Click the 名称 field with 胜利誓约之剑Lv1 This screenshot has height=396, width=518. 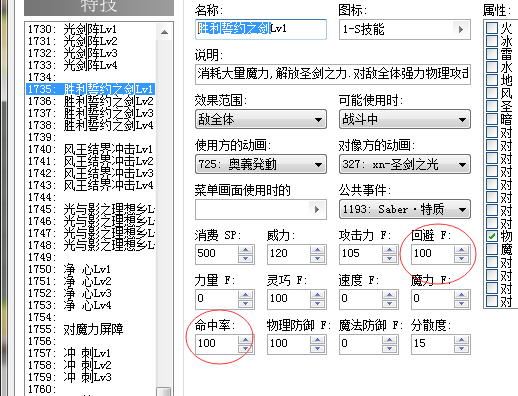pyautogui.click(x=261, y=29)
